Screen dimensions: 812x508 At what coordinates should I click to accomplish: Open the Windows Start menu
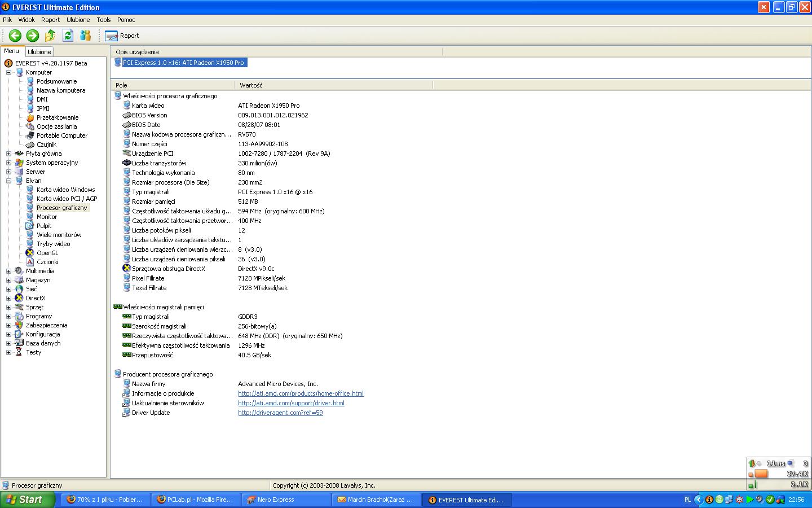[27, 500]
